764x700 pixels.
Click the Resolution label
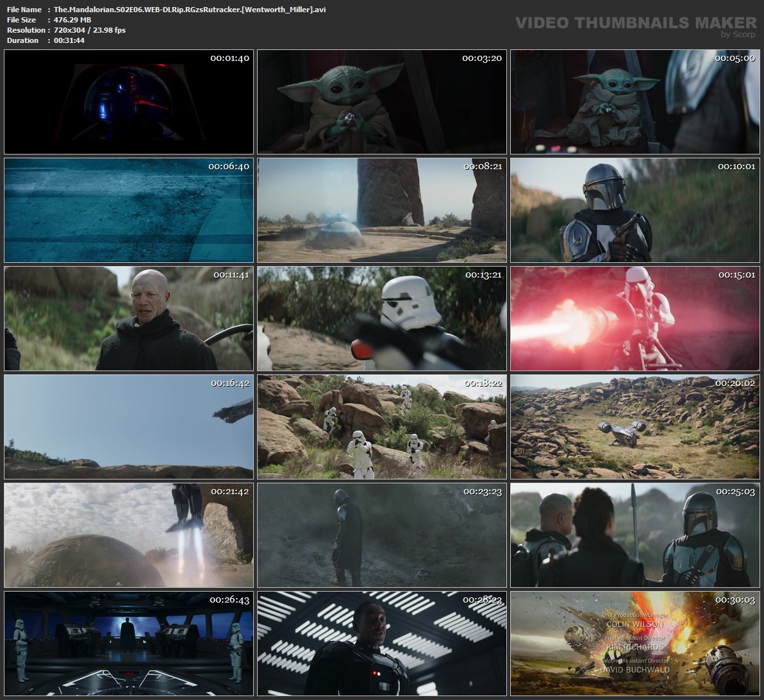tap(26, 29)
